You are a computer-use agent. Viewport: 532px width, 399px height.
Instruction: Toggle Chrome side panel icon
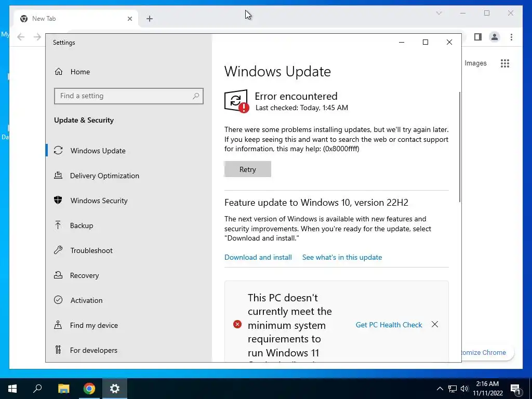point(478,37)
